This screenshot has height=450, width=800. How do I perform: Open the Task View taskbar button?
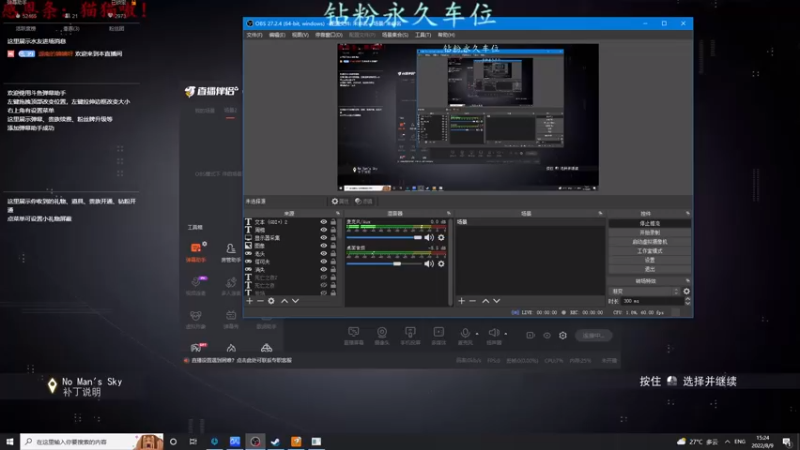tap(193, 441)
